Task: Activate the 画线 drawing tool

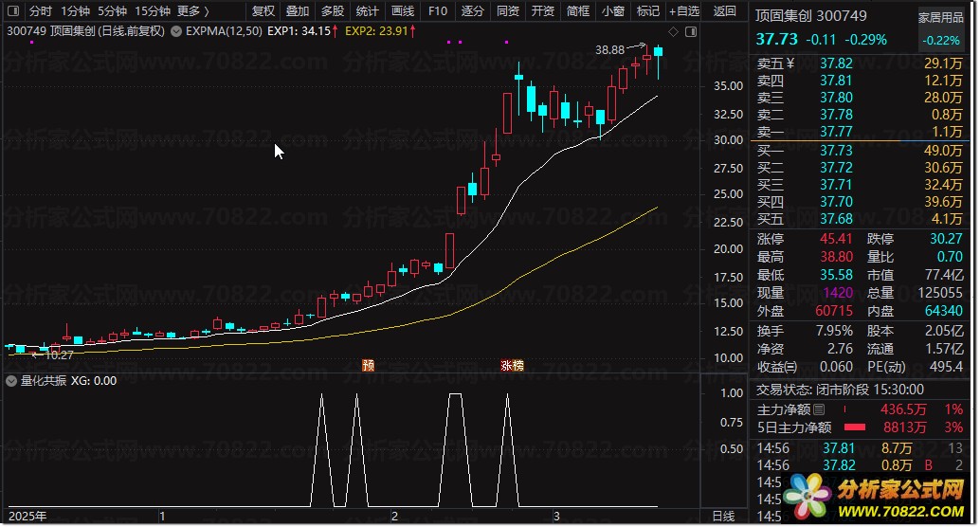Action: (403, 11)
